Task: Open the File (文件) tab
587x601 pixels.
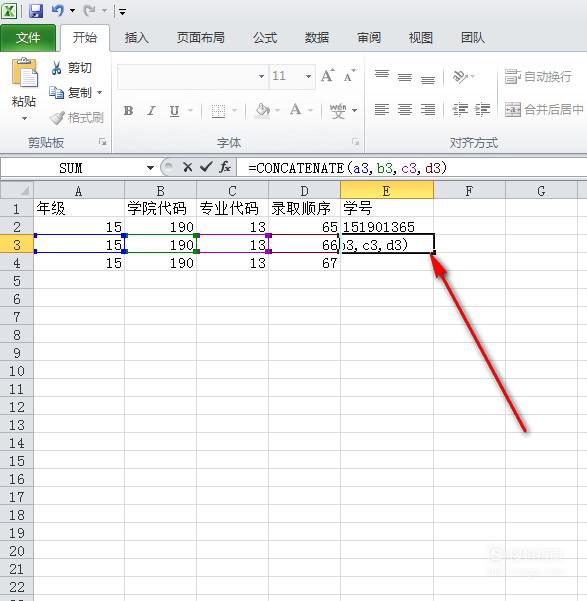Action: [x=28, y=38]
